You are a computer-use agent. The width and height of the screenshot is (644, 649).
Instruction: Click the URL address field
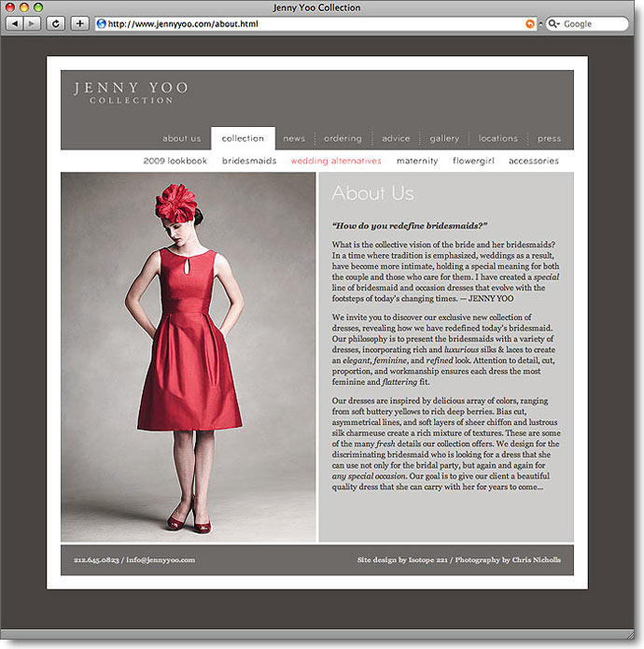click(315, 24)
